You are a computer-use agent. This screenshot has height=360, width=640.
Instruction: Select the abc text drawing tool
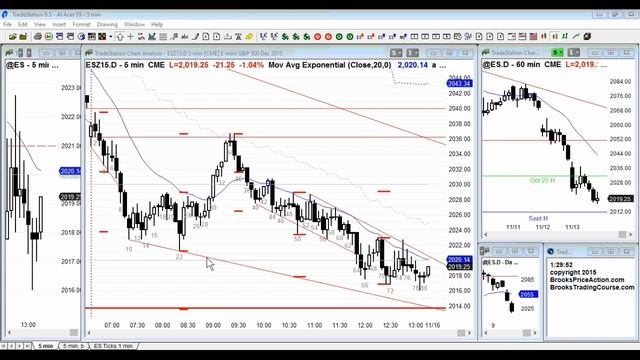184,37
